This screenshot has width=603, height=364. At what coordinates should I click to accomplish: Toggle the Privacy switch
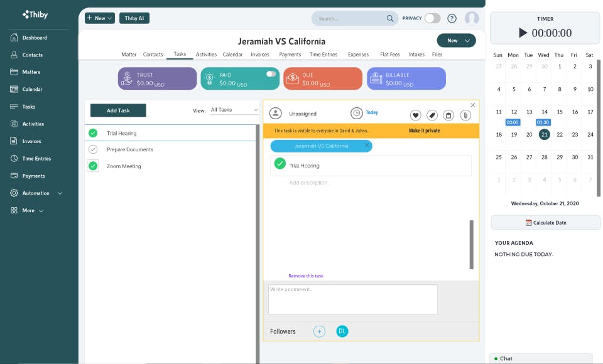coord(432,18)
